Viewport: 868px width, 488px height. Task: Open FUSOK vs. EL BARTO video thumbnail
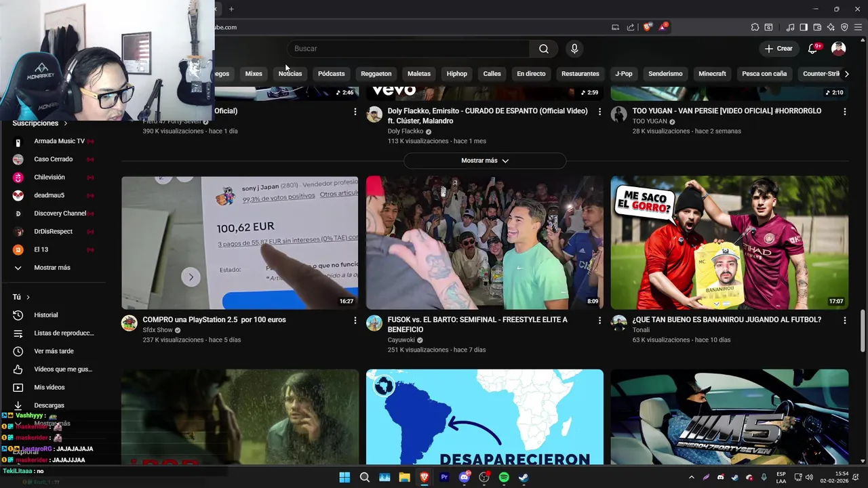[485, 243]
